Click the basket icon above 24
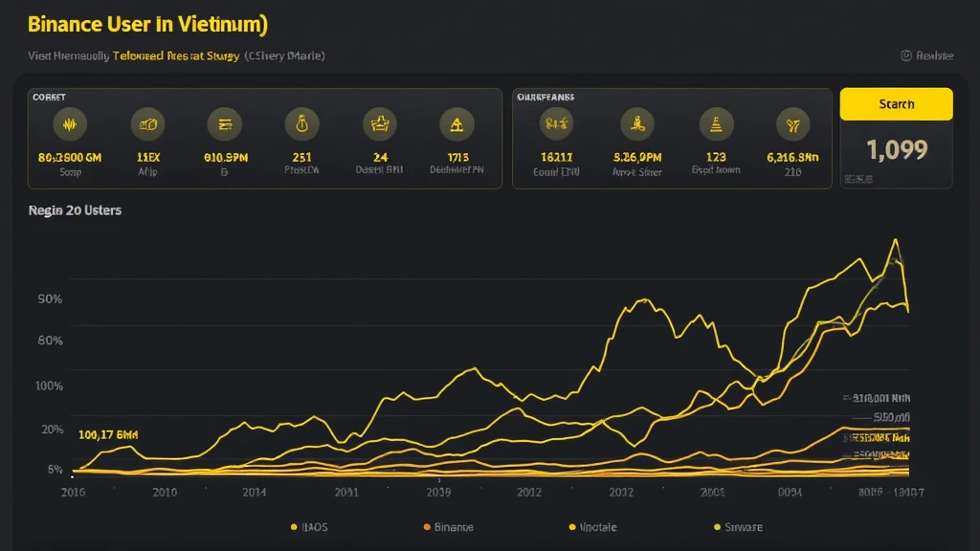The image size is (980, 551). tap(379, 124)
